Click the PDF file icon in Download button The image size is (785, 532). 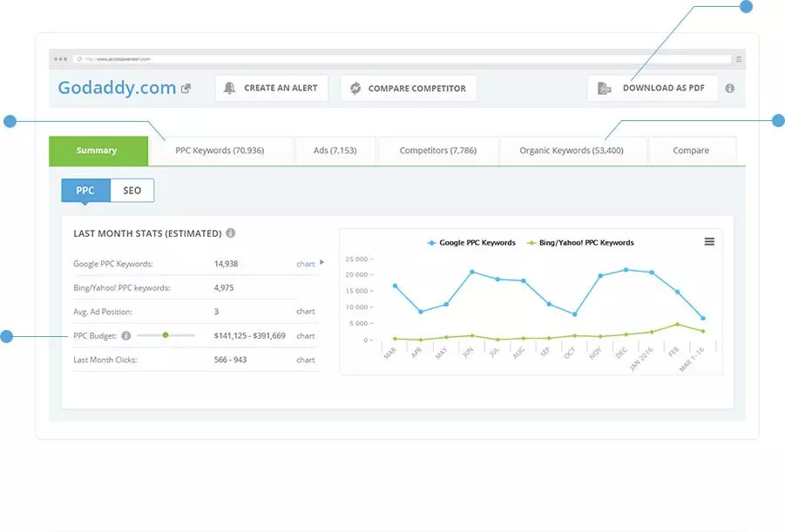pos(605,88)
